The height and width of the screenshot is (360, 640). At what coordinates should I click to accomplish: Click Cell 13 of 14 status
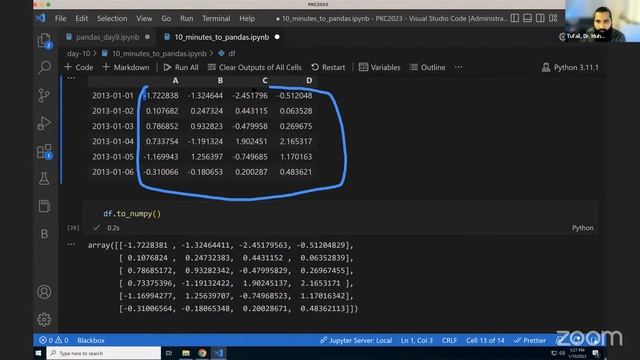pyautogui.click(x=485, y=340)
